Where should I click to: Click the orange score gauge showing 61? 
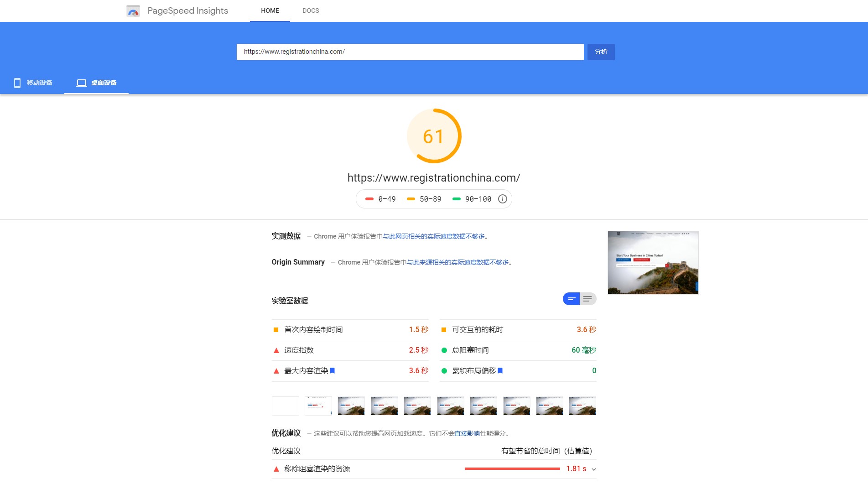pyautogui.click(x=434, y=136)
